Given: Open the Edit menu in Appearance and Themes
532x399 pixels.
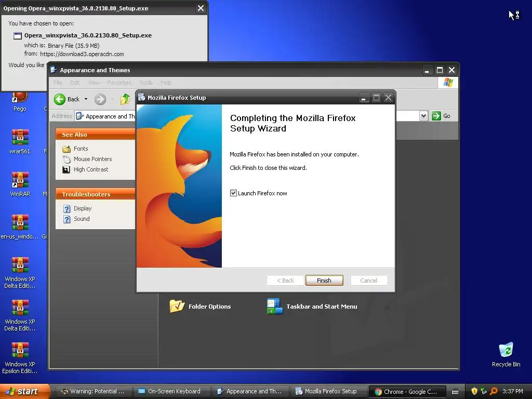Looking at the screenshot, I should [x=75, y=83].
